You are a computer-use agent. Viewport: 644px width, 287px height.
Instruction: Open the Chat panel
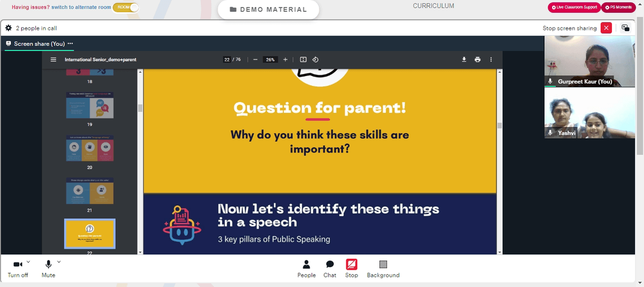pos(330,269)
